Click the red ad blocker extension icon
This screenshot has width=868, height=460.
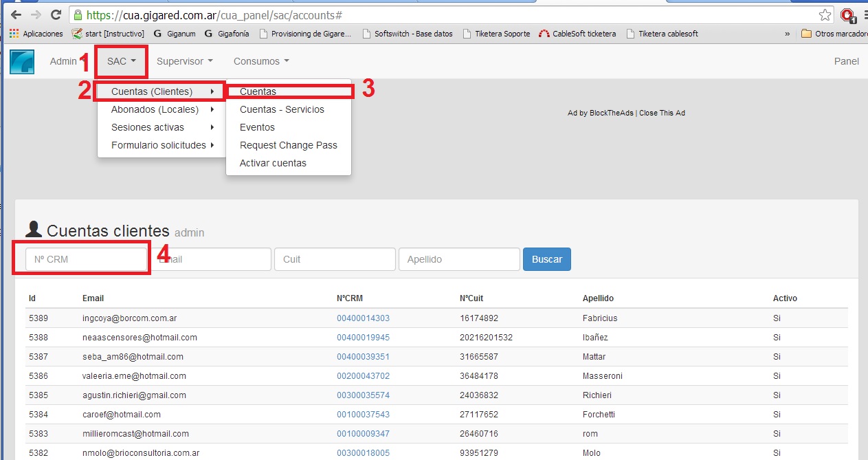[x=847, y=14]
